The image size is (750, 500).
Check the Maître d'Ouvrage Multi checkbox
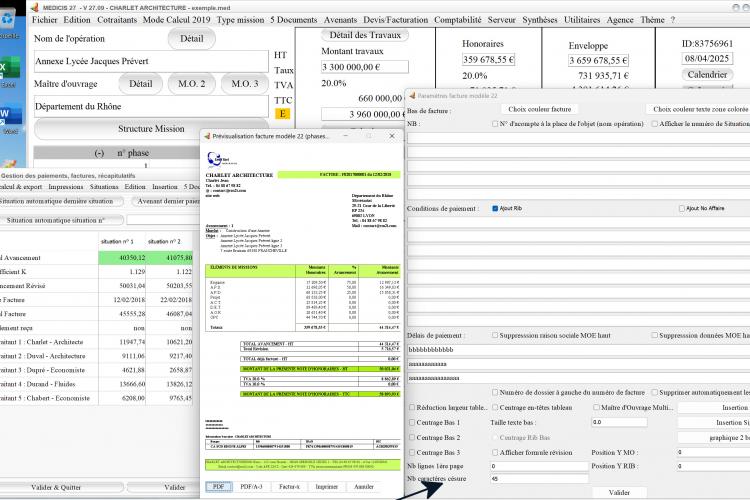[x=596, y=408]
